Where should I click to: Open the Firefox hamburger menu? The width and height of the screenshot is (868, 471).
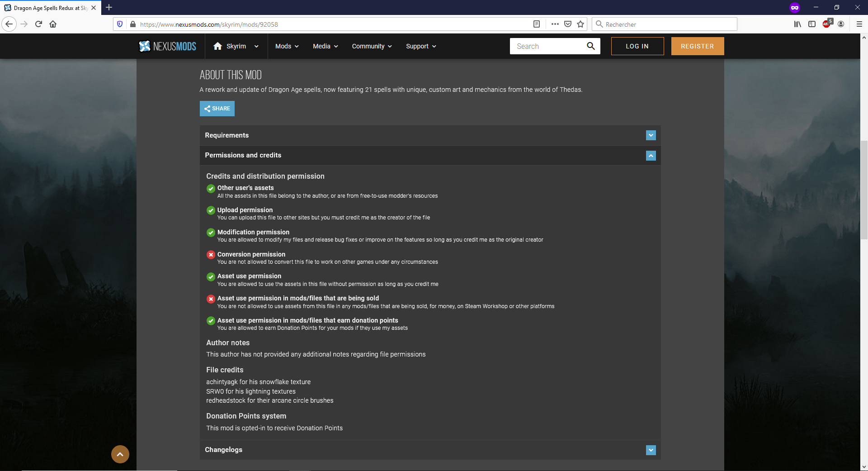coord(859,24)
